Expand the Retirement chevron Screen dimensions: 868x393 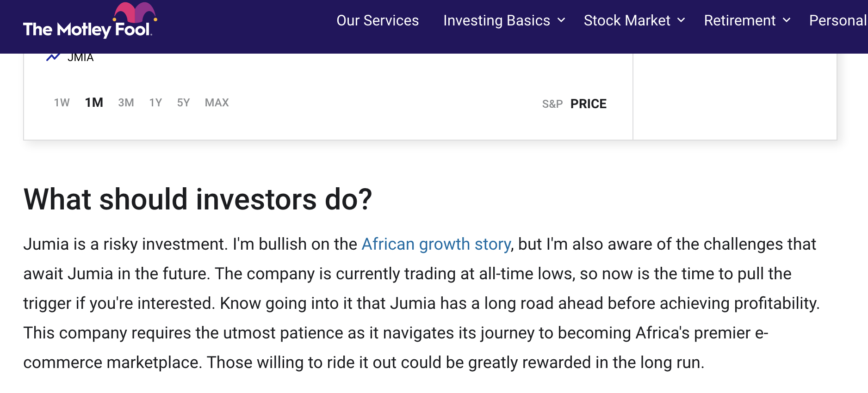pyautogui.click(x=787, y=20)
